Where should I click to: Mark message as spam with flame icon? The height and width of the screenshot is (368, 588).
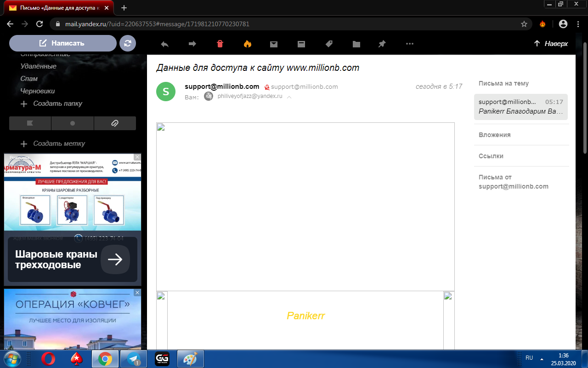pyautogui.click(x=248, y=44)
